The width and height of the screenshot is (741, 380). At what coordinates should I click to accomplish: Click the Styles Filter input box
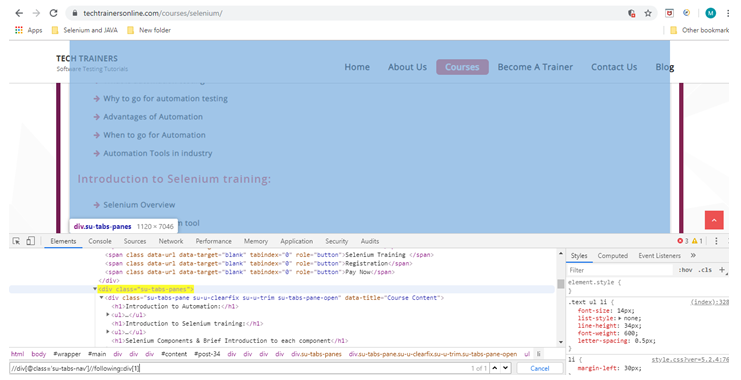620,270
